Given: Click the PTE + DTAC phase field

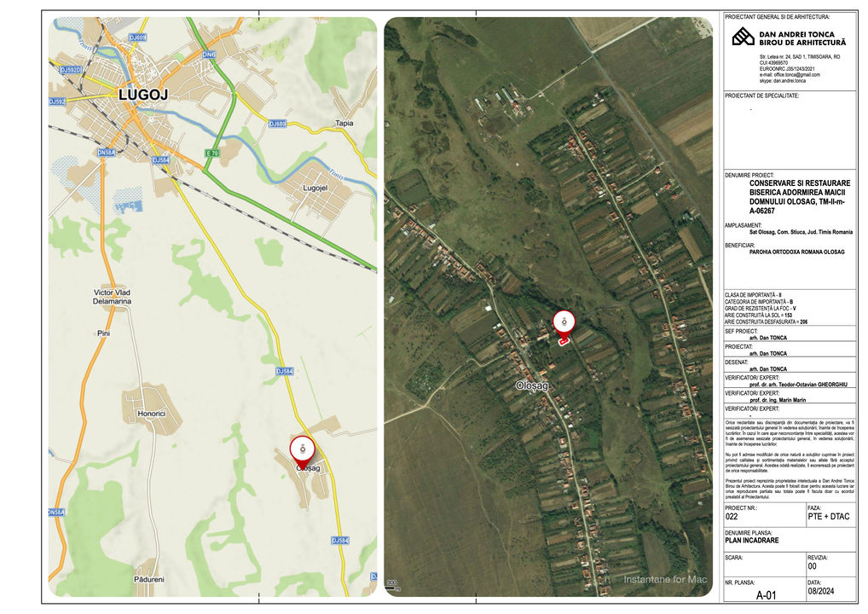Looking at the screenshot, I should click(829, 517).
